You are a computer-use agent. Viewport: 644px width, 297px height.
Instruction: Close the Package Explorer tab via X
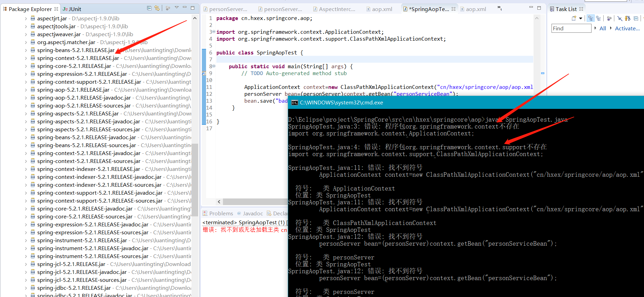pyautogui.click(x=56, y=9)
